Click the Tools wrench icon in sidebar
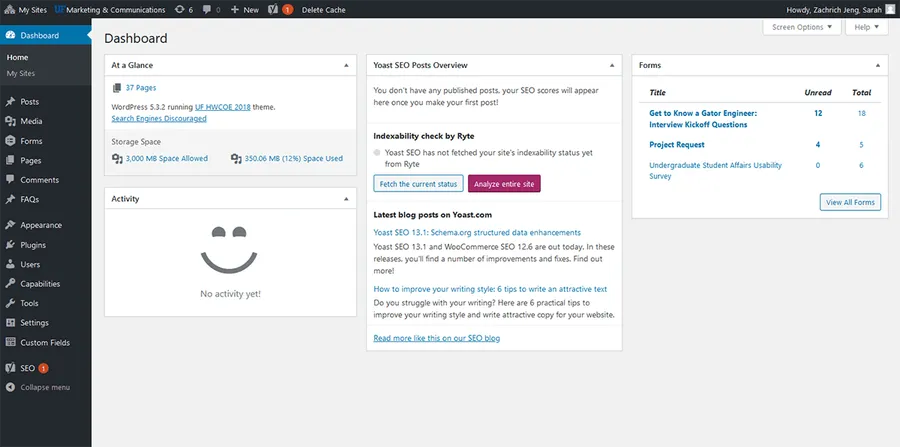 click(x=10, y=303)
